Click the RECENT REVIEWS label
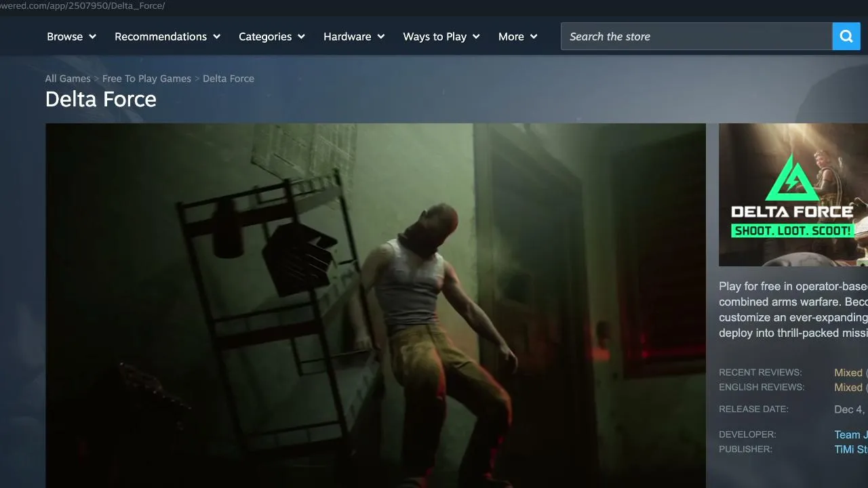 (x=760, y=373)
